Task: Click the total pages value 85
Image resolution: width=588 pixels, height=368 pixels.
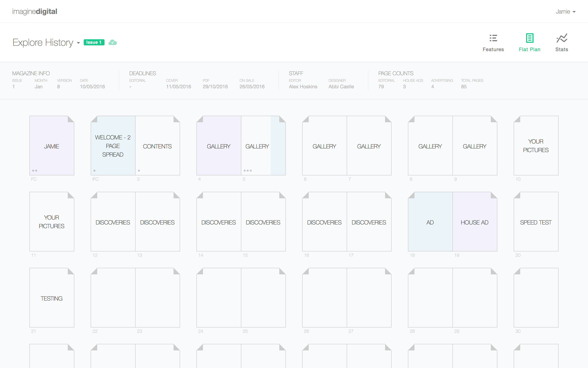Action: [x=464, y=87]
